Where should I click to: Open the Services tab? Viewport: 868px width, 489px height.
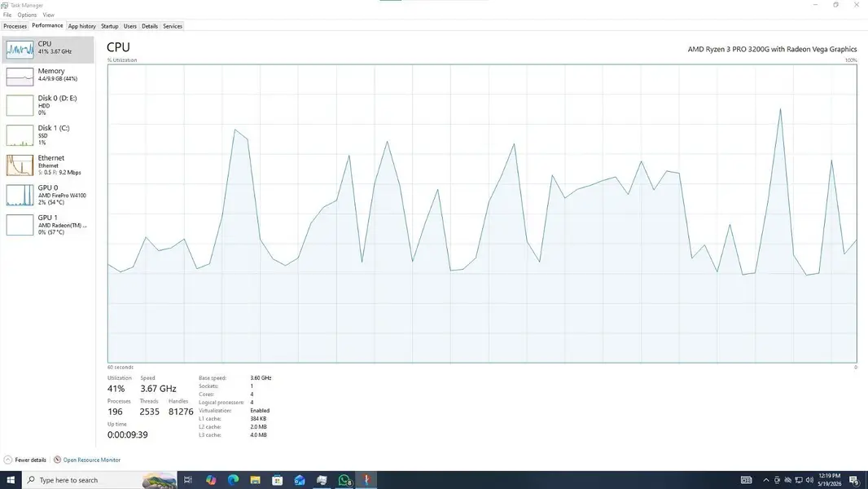coord(172,26)
